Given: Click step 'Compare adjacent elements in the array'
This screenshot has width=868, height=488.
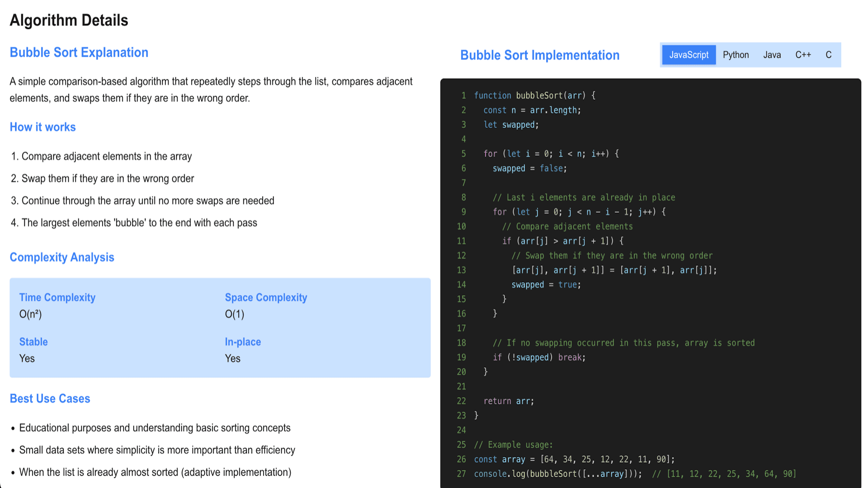Looking at the screenshot, I should (107, 156).
